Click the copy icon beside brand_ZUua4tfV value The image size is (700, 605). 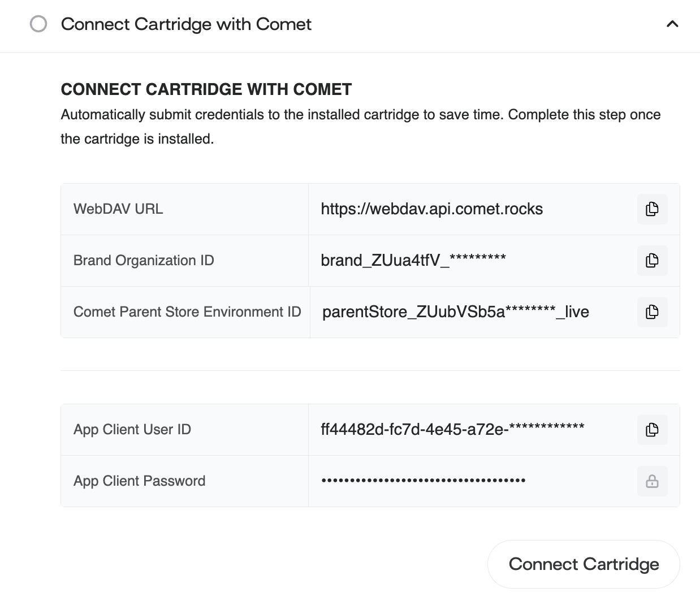coord(652,261)
